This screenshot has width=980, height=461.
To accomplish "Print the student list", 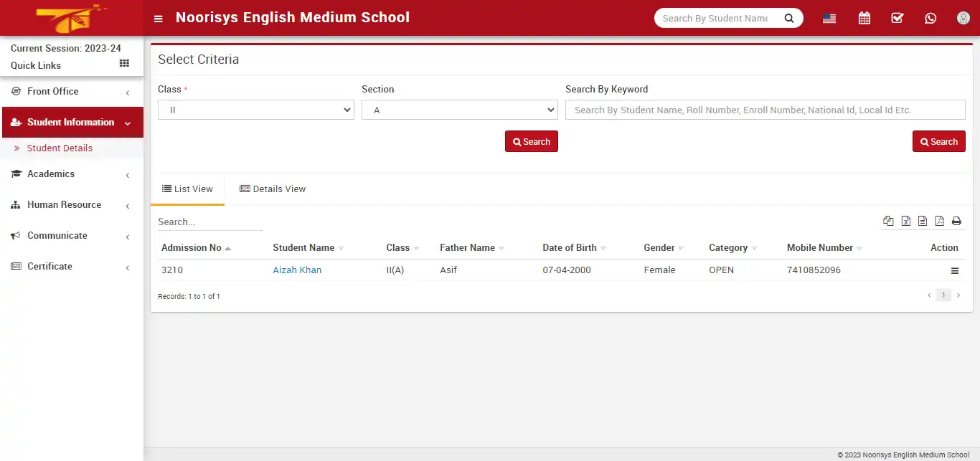I will pos(956,221).
